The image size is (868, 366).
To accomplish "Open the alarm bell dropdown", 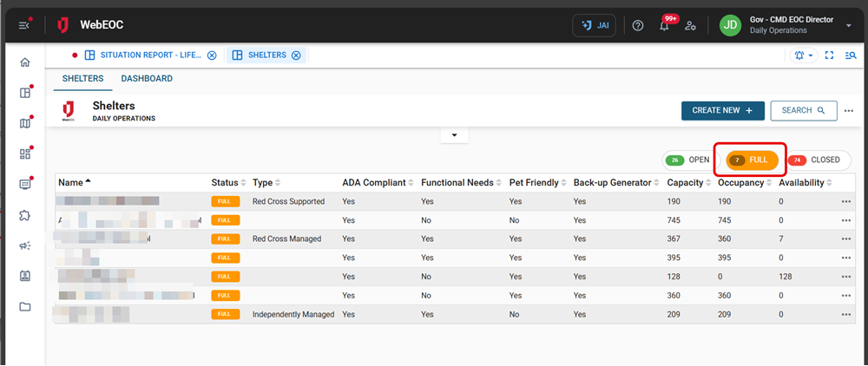I will pyautogui.click(x=804, y=56).
